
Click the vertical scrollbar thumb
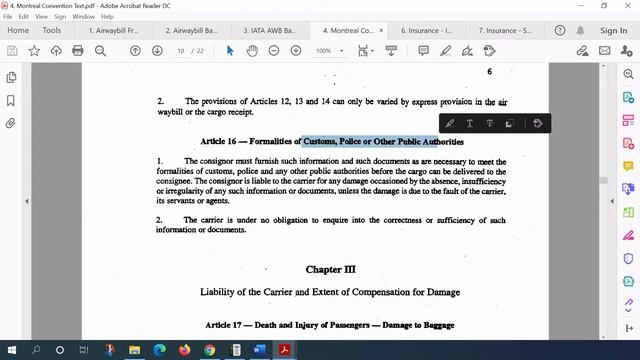[x=603, y=180]
